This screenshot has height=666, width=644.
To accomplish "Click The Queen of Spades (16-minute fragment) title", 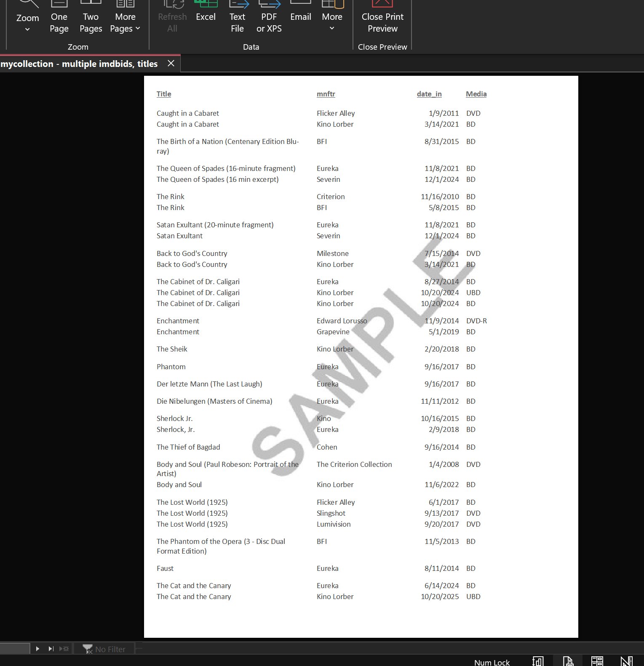I will click(226, 168).
